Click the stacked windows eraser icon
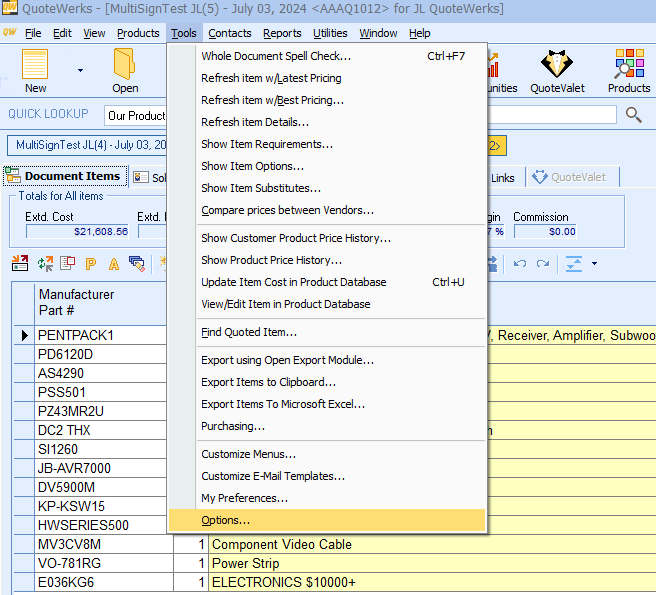This screenshot has width=656, height=595. pos(137,264)
